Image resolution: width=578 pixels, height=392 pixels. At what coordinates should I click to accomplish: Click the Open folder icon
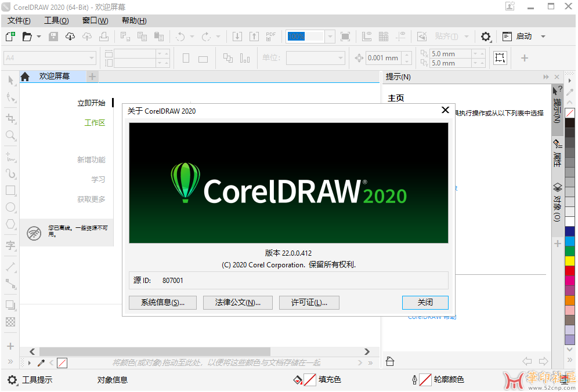coord(27,36)
